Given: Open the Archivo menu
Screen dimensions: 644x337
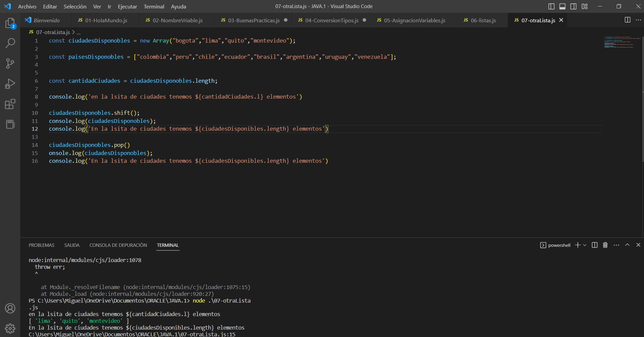Looking at the screenshot, I should (27, 6).
